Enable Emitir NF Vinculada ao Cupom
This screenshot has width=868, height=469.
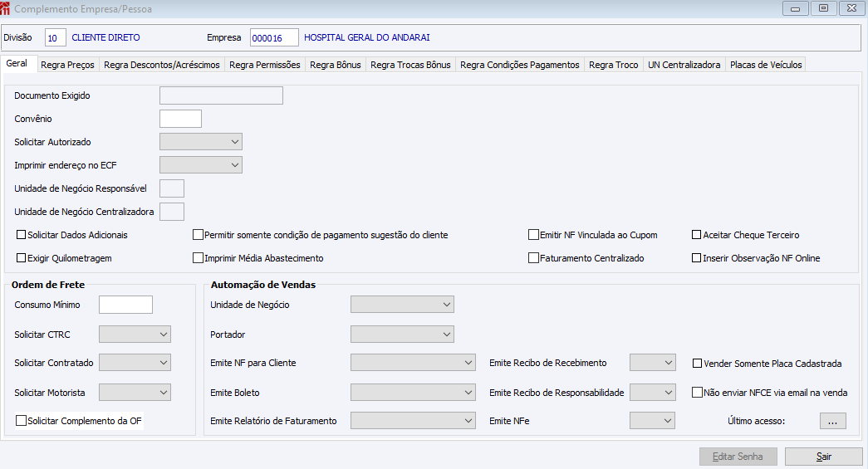tap(533, 235)
